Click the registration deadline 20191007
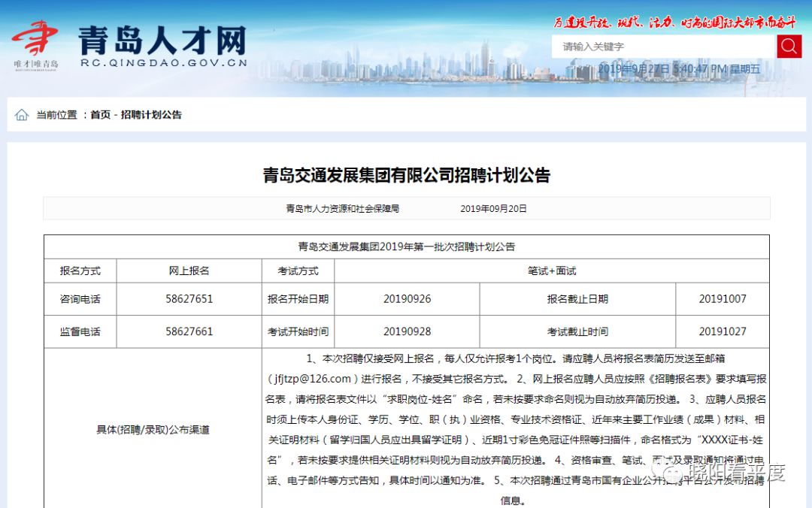 (723, 299)
